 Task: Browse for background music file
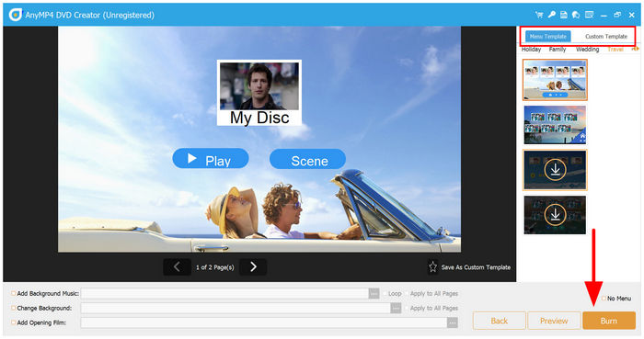(x=374, y=293)
